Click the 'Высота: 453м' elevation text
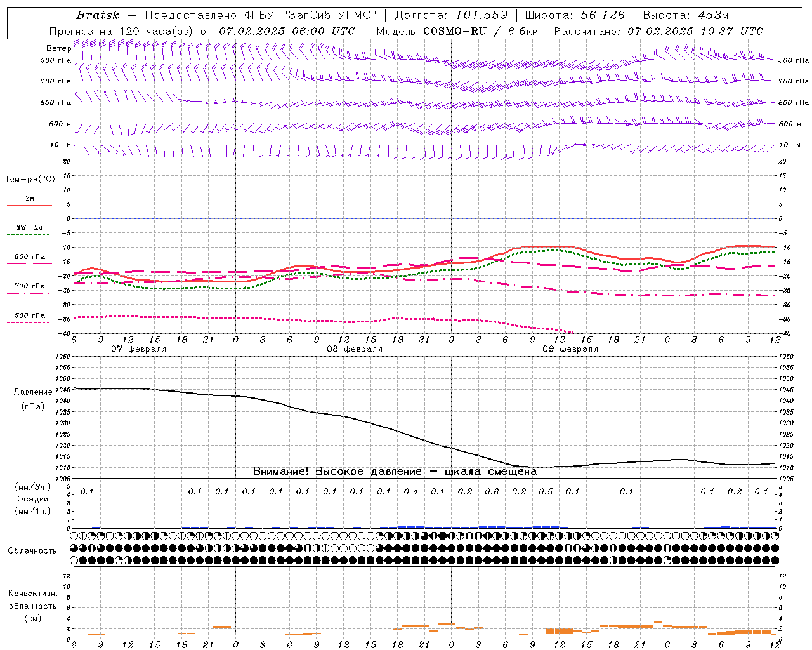The width and height of the screenshot is (812, 650). pos(686,15)
